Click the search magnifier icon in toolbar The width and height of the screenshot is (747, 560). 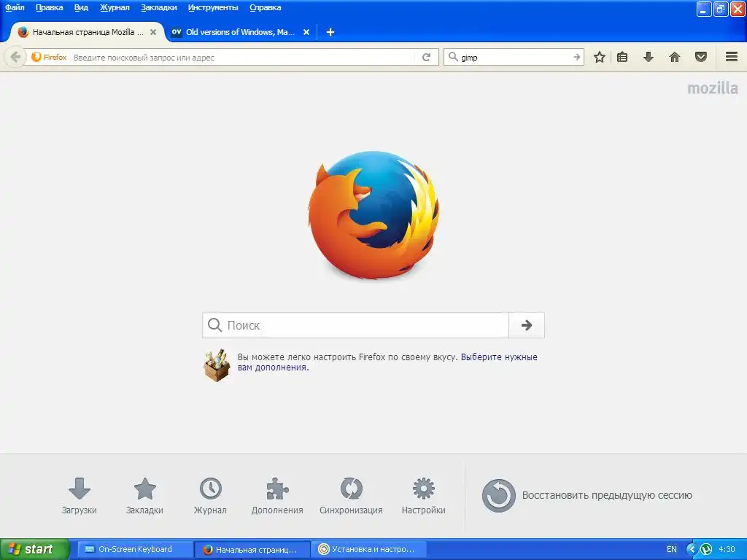(x=453, y=57)
